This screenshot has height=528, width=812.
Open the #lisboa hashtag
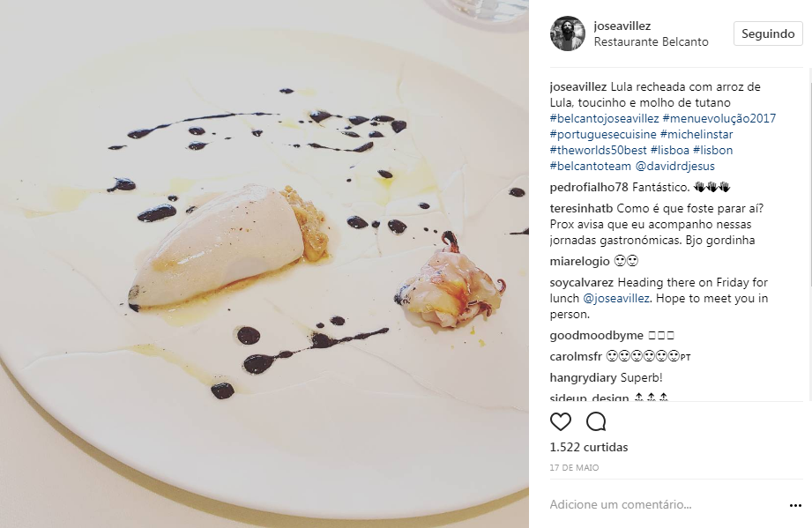(x=669, y=150)
